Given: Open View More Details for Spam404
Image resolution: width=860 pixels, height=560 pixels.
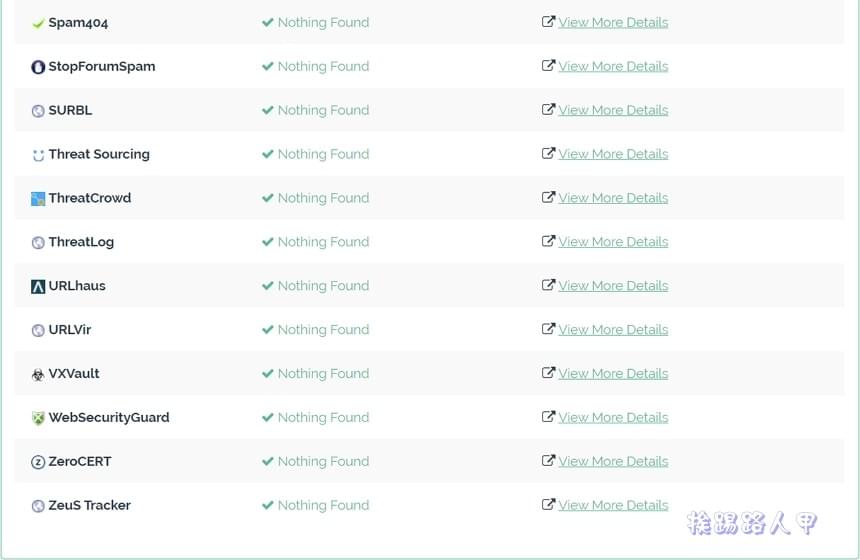Looking at the screenshot, I should [x=613, y=22].
